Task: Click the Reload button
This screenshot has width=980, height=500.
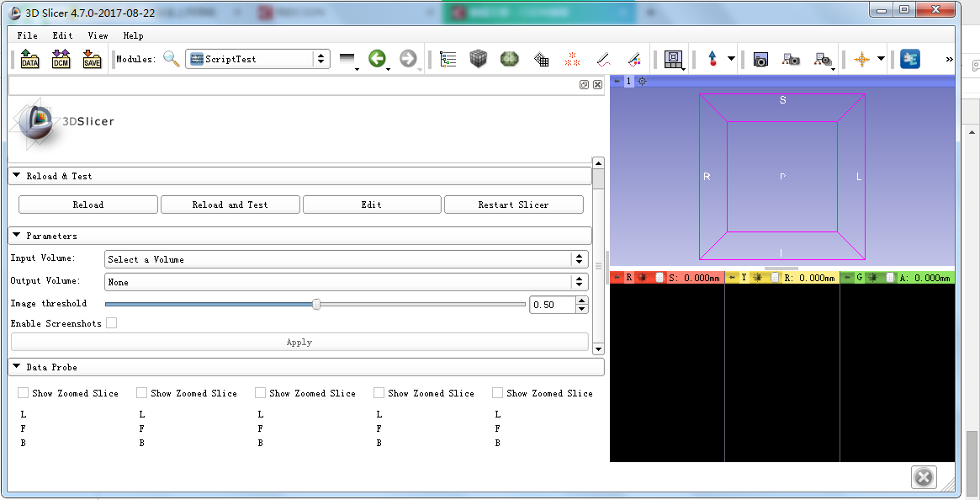Action: click(x=88, y=205)
